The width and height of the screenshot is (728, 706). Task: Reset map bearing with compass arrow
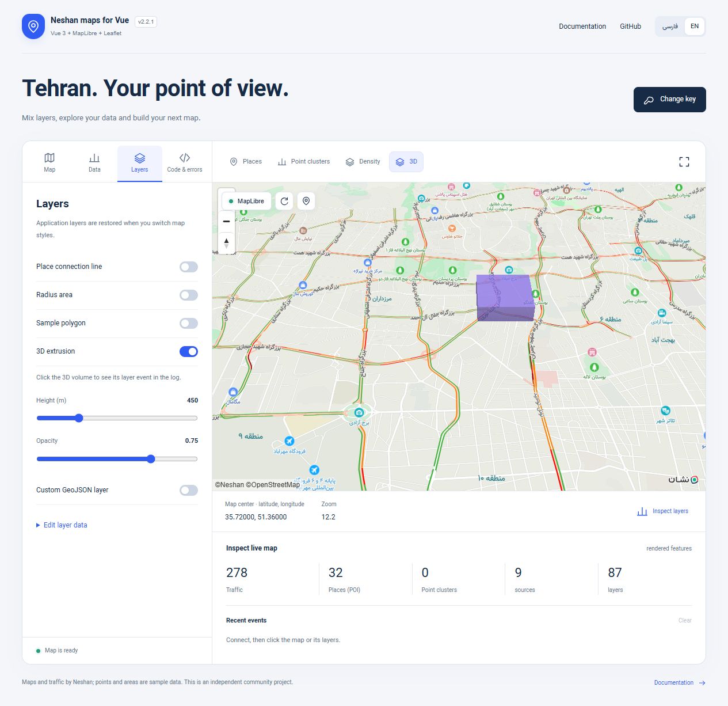coord(227,242)
